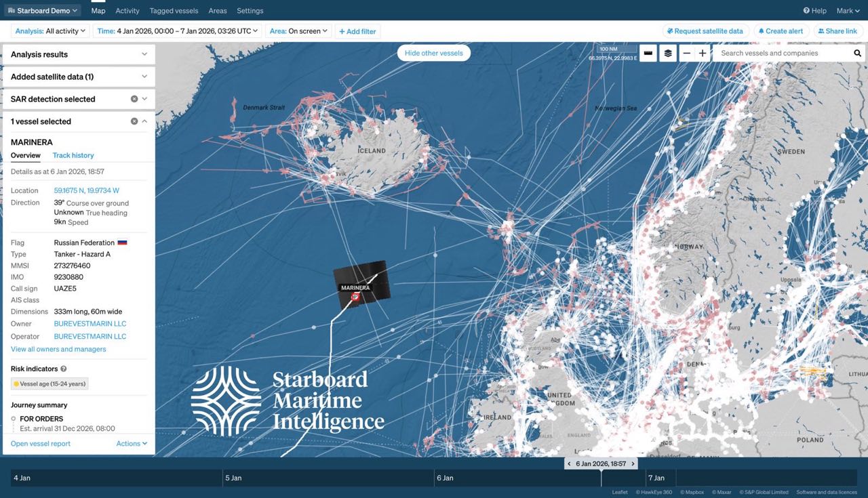Open the measure distance ruler tool
The width and height of the screenshot is (868, 498).
[x=648, y=54]
